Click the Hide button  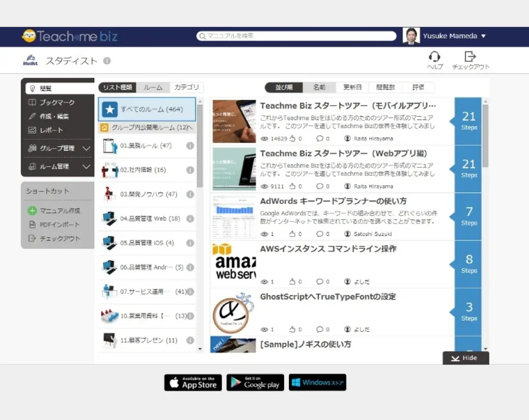coord(465,358)
